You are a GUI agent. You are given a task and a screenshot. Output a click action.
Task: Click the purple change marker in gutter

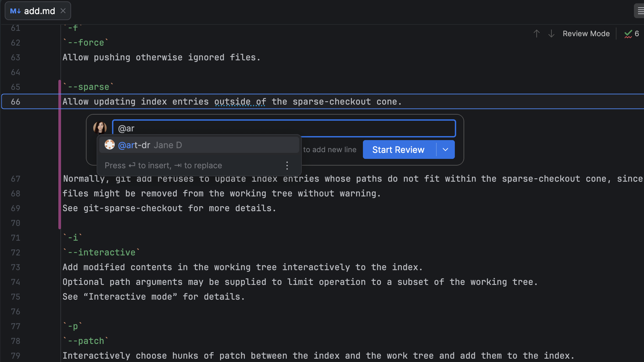coord(60,154)
